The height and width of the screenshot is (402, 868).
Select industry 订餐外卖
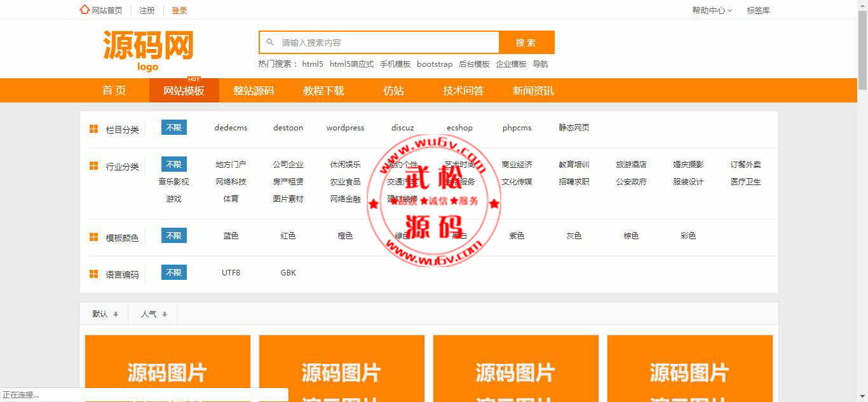click(x=745, y=165)
